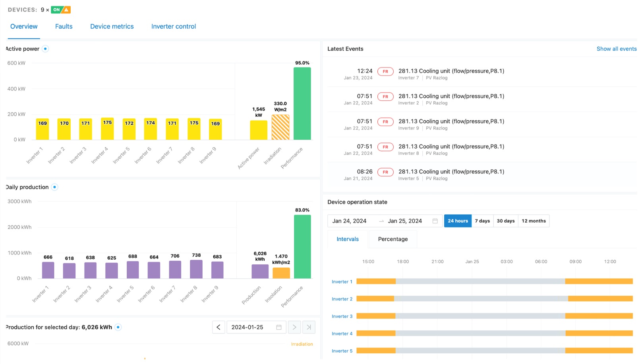Click green 83.0% daily Performance bar

[x=302, y=247]
